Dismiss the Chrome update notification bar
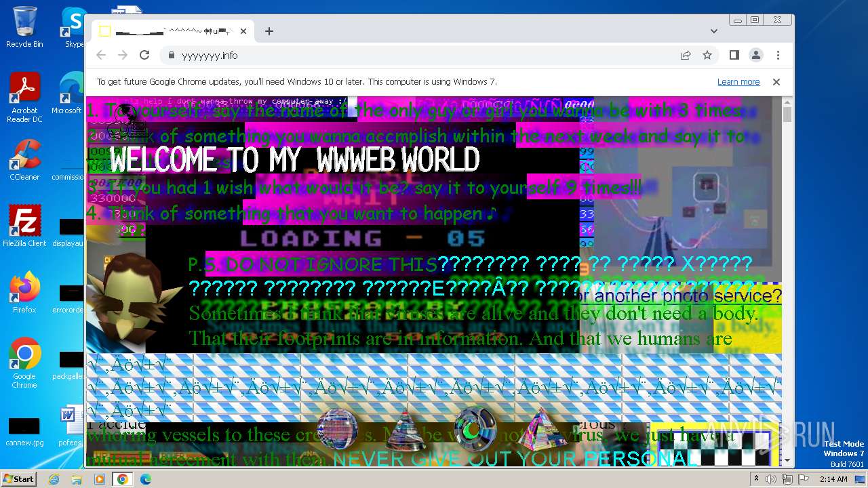Viewport: 868px width, 488px height. [x=776, y=82]
